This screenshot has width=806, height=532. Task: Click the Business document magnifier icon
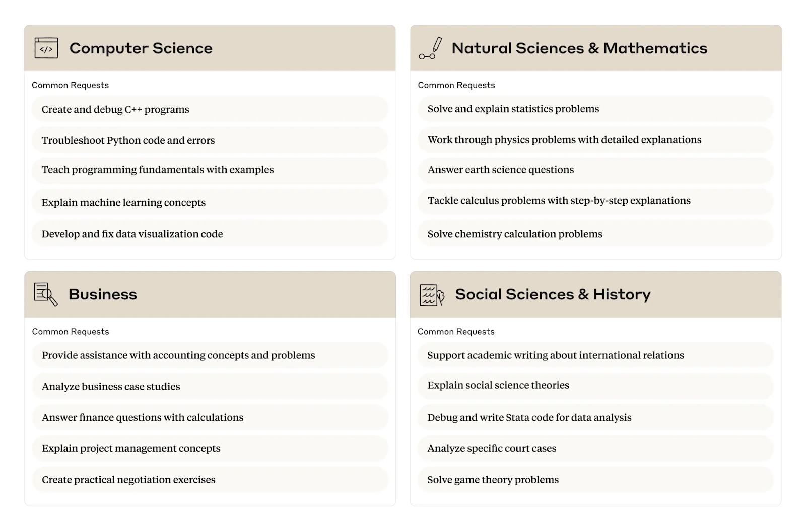46,294
